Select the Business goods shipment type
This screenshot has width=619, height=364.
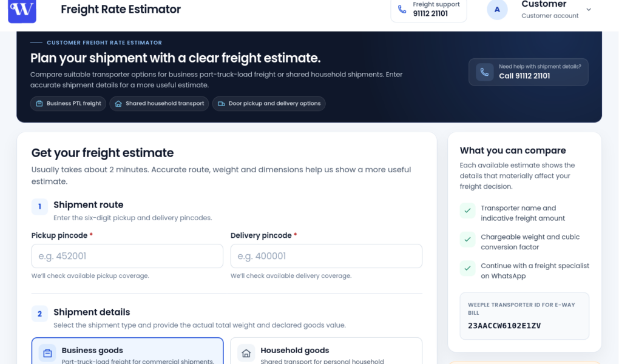point(127,351)
